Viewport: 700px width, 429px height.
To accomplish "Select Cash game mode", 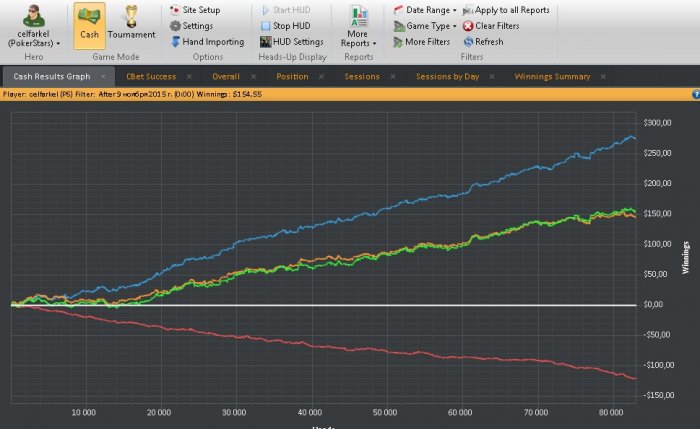I will (x=89, y=25).
